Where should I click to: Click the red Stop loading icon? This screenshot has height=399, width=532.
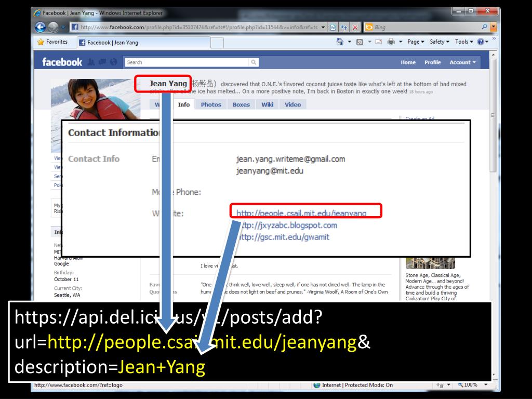click(x=355, y=27)
